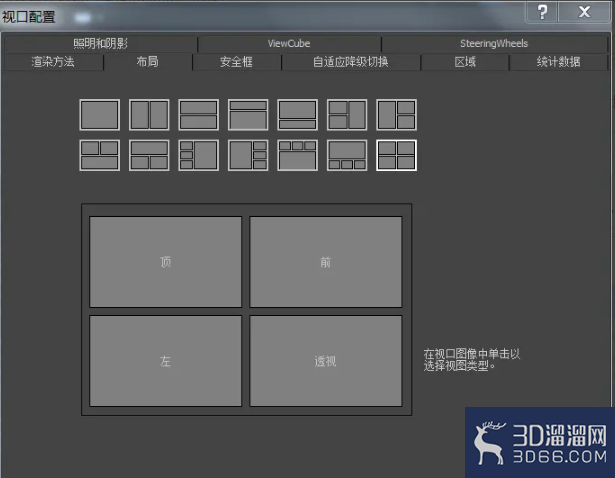Pick layout with large top and small bottom pane
The height and width of the screenshot is (478, 615).
click(297, 115)
